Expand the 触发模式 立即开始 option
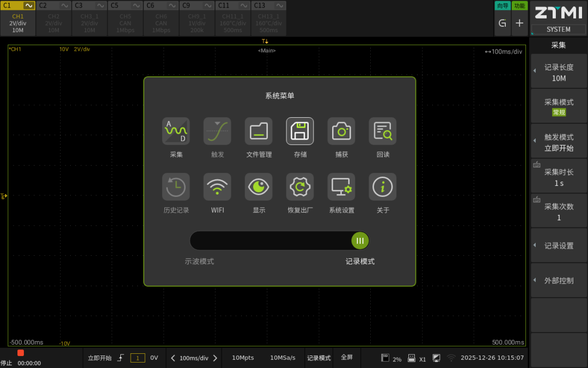588x368 pixels. point(559,142)
